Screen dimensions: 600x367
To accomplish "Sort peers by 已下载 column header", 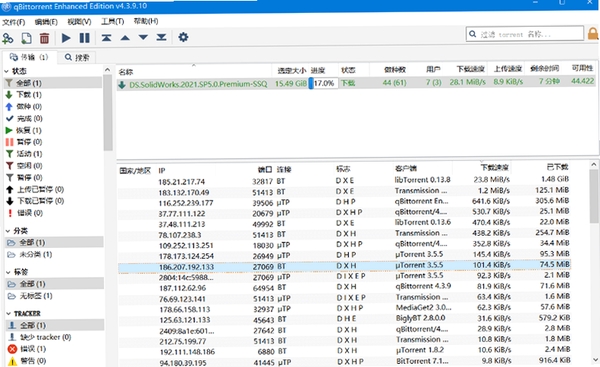I will coord(558,167).
